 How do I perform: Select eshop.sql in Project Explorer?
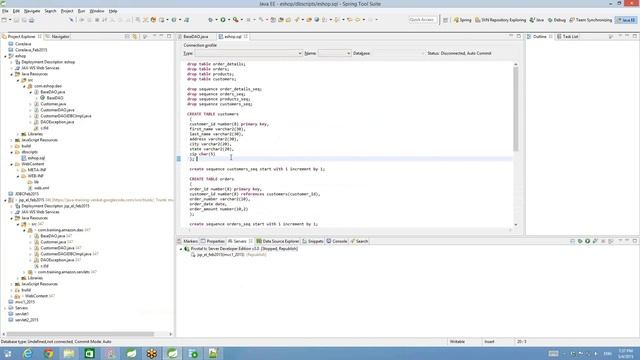36,158
